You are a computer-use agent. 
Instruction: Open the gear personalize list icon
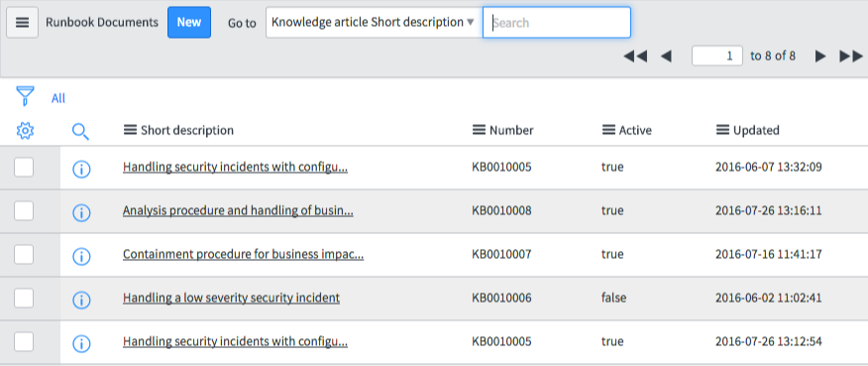coord(25,131)
